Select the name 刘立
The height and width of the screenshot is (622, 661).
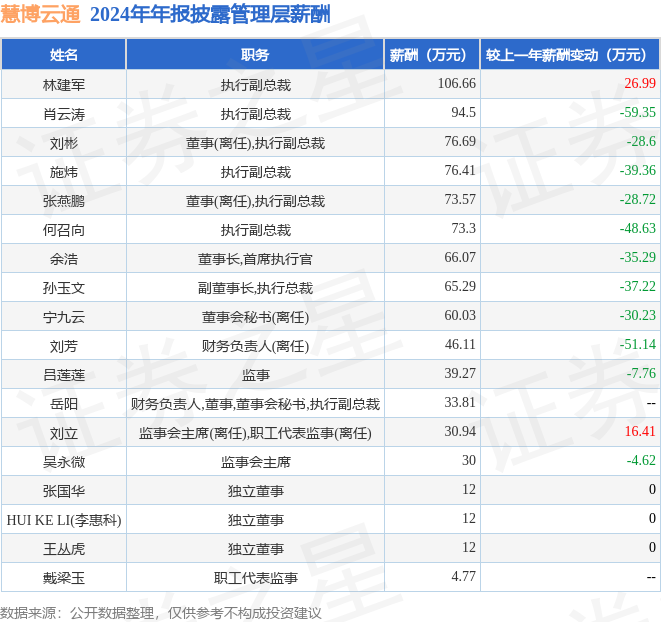64,433
